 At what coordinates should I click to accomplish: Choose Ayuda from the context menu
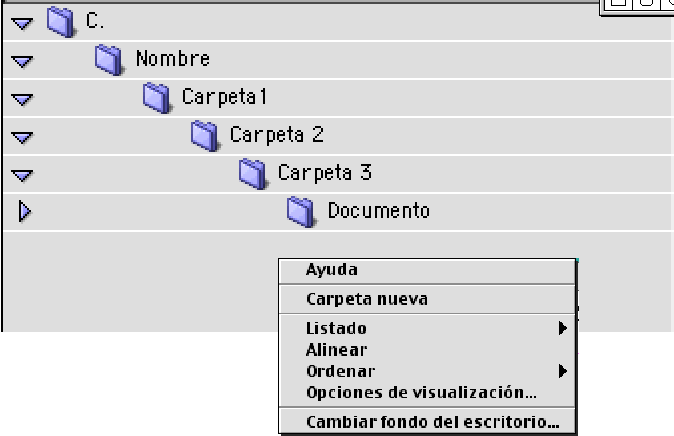coord(332,270)
